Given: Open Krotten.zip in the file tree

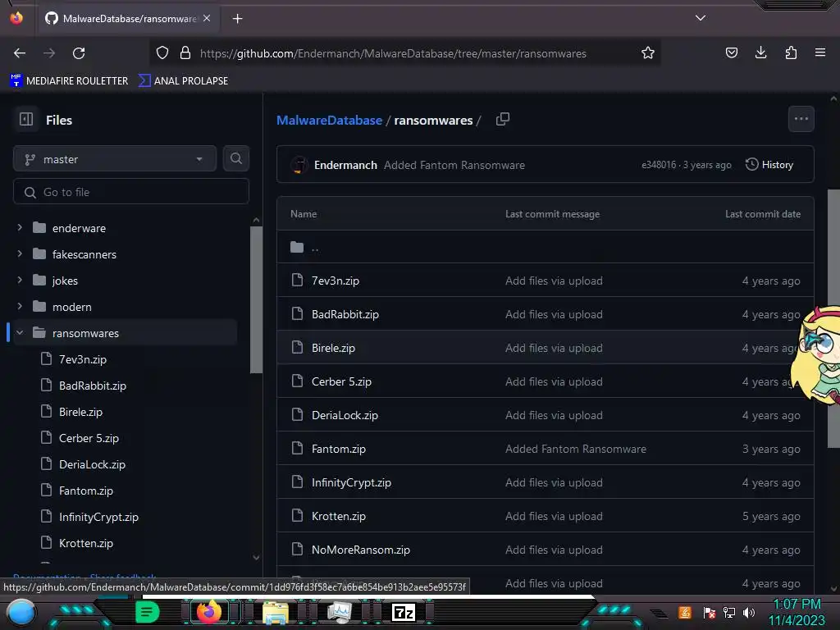Looking at the screenshot, I should pos(85,543).
